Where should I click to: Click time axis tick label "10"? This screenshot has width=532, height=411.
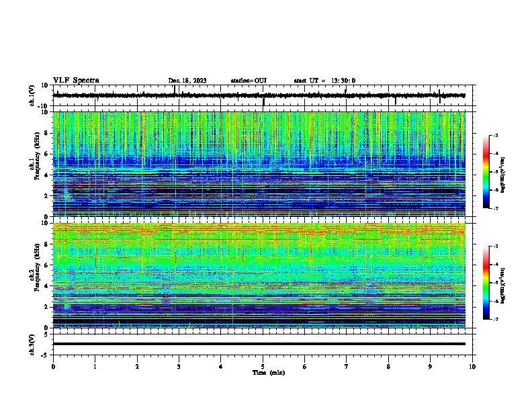(x=472, y=367)
